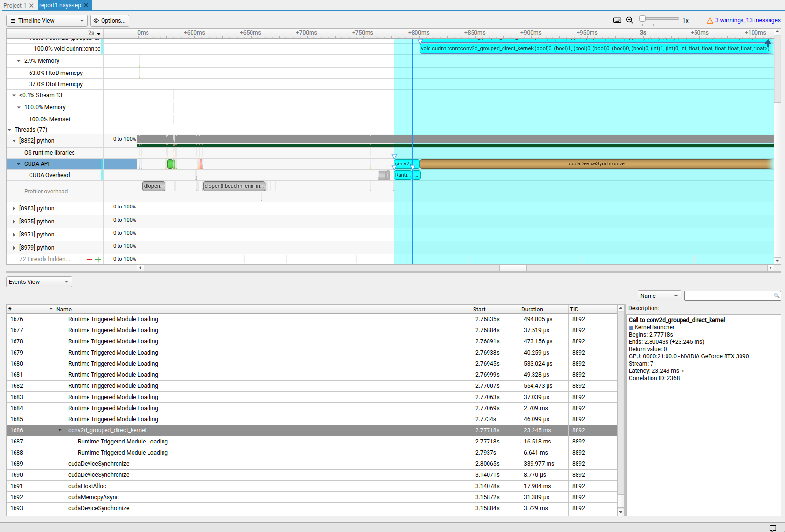Image resolution: width=785 pixels, height=532 pixels.
Task: Click the events table scroll up arrow
Action: (621, 308)
